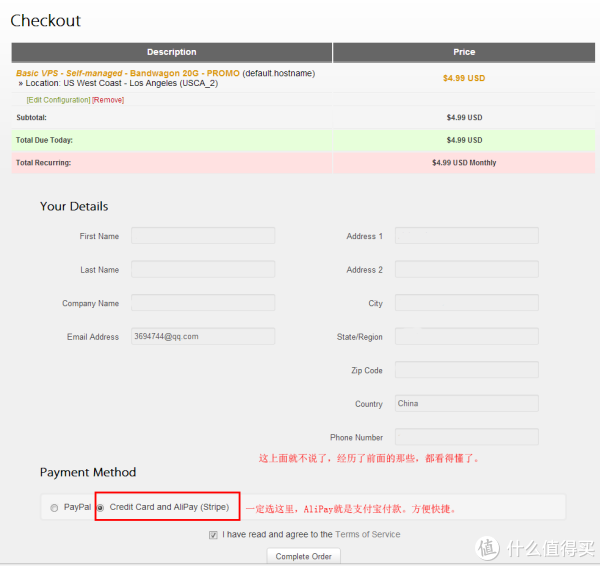Click the Complete Order button

click(304, 556)
